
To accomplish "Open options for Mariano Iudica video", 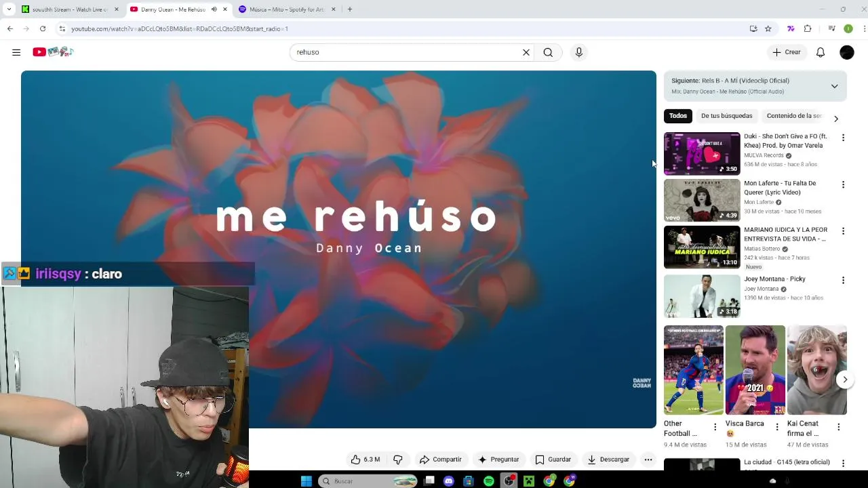I will [843, 231].
